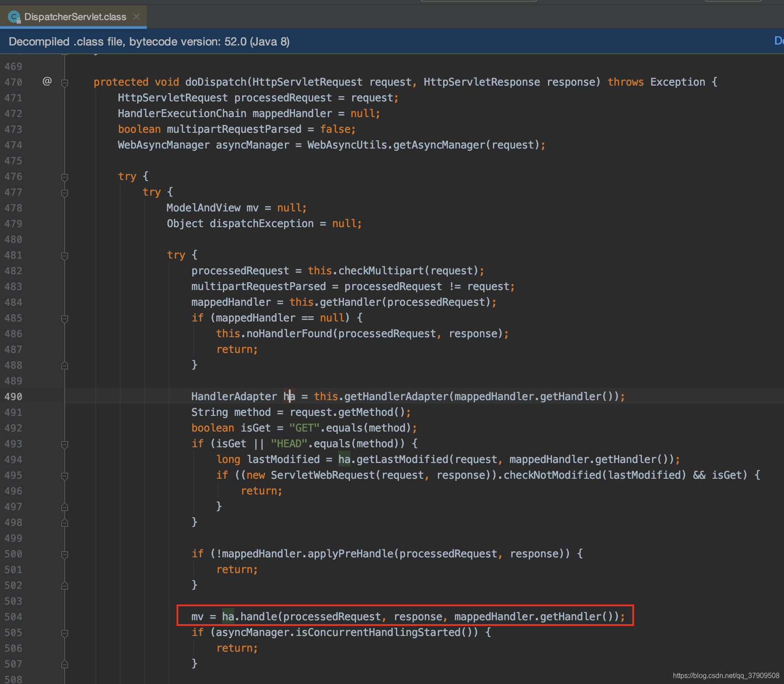Collapse the doDispatch method at line 470
Viewport: 784px width, 684px height.
pyautogui.click(x=65, y=83)
